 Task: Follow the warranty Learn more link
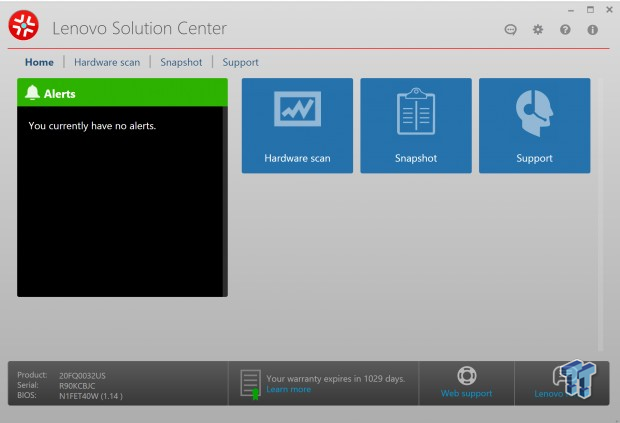pyautogui.click(x=289, y=390)
